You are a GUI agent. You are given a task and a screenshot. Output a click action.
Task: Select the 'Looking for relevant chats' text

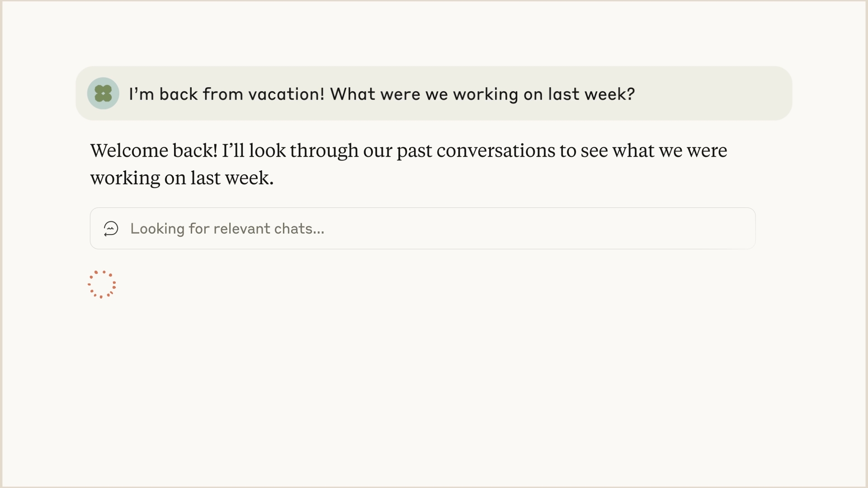coord(227,229)
